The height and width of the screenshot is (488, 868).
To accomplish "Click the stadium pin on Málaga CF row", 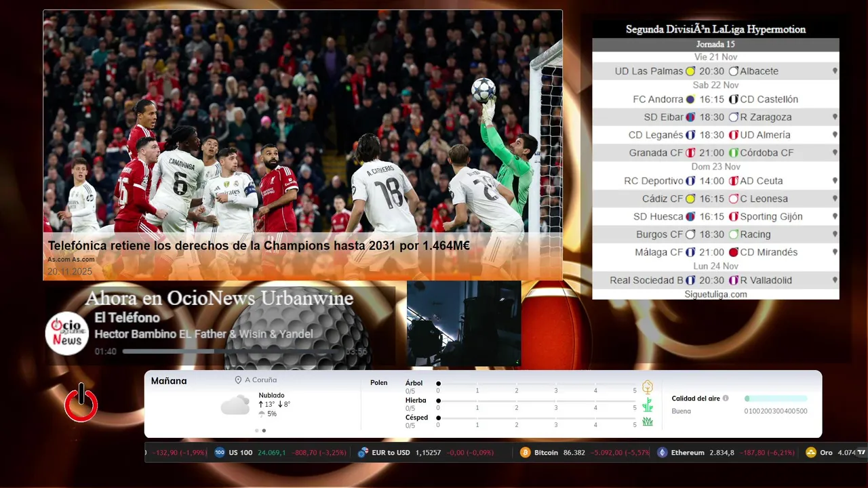I will click(835, 252).
